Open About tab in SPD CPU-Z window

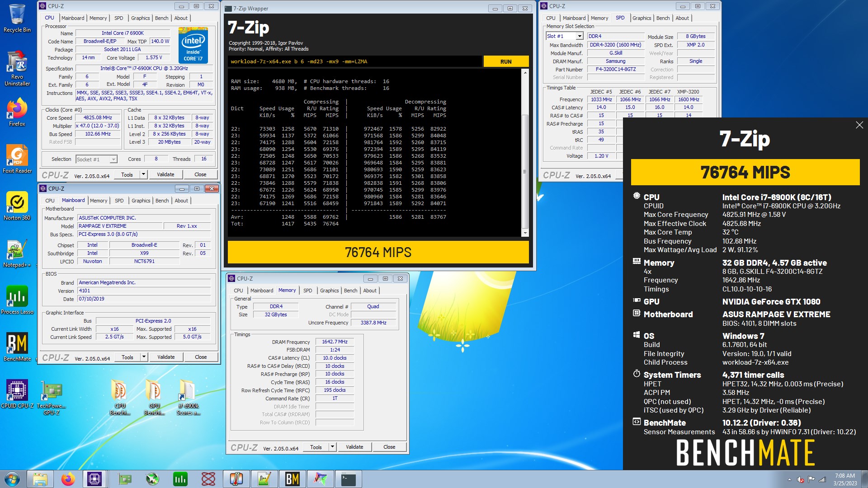tap(682, 18)
